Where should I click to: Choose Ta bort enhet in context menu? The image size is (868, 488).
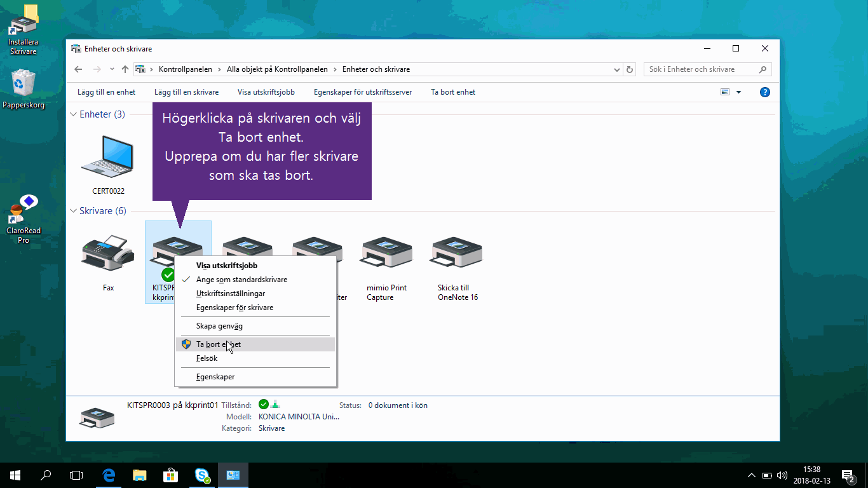(219, 344)
